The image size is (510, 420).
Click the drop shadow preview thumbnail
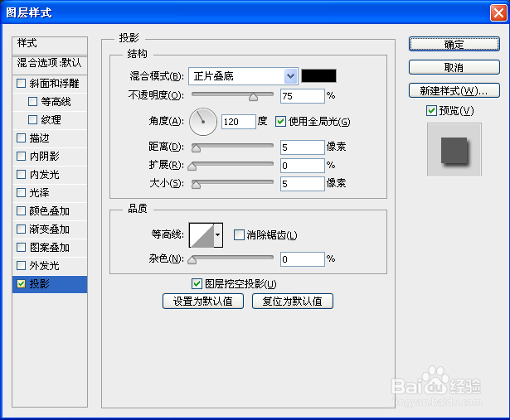point(454,150)
